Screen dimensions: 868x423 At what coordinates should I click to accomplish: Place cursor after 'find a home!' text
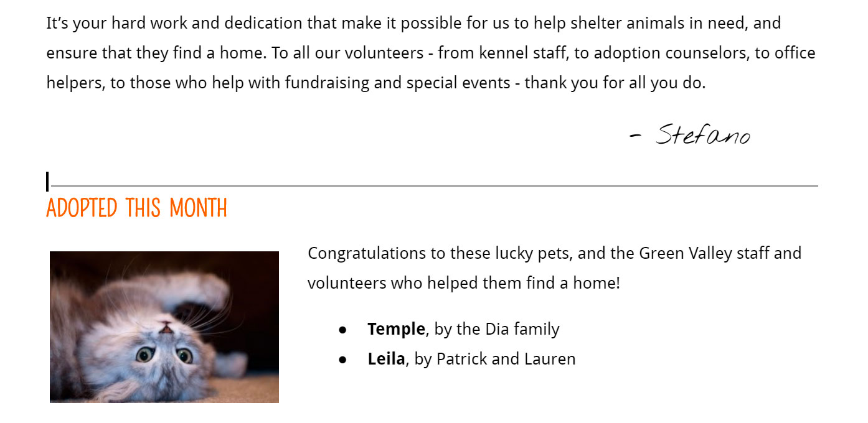pyautogui.click(x=621, y=284)
